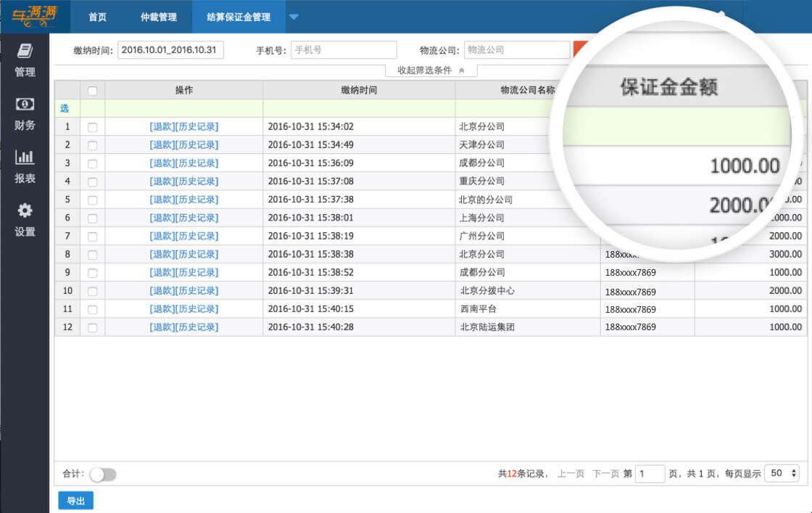Click the page number input box
The image size is (812, 513).
pos(650,474)
